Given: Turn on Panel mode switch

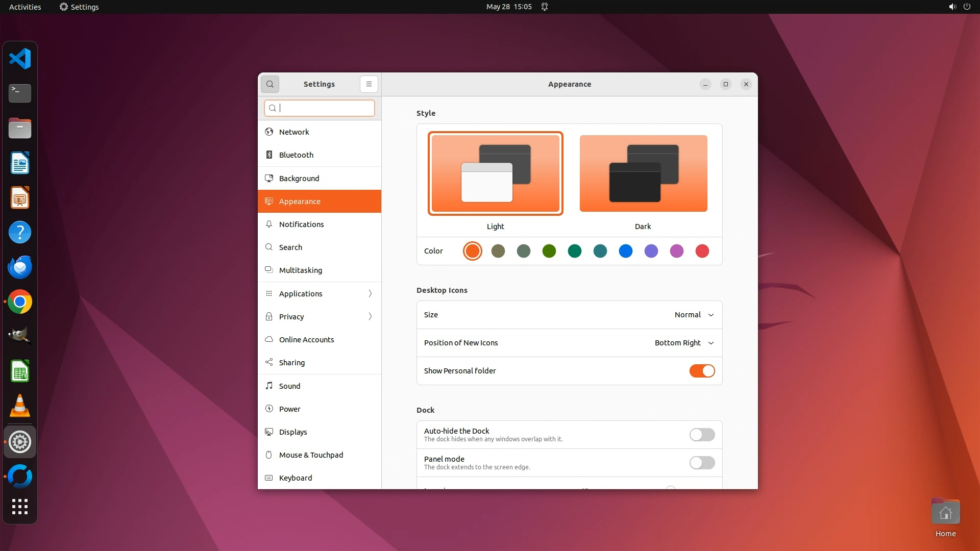Looking at the screenshot, I should click(702, 463).
